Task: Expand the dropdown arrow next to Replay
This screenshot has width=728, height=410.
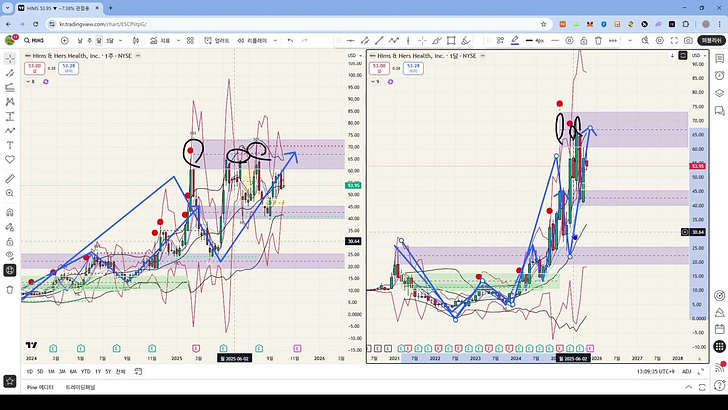Action: [275, 41]
